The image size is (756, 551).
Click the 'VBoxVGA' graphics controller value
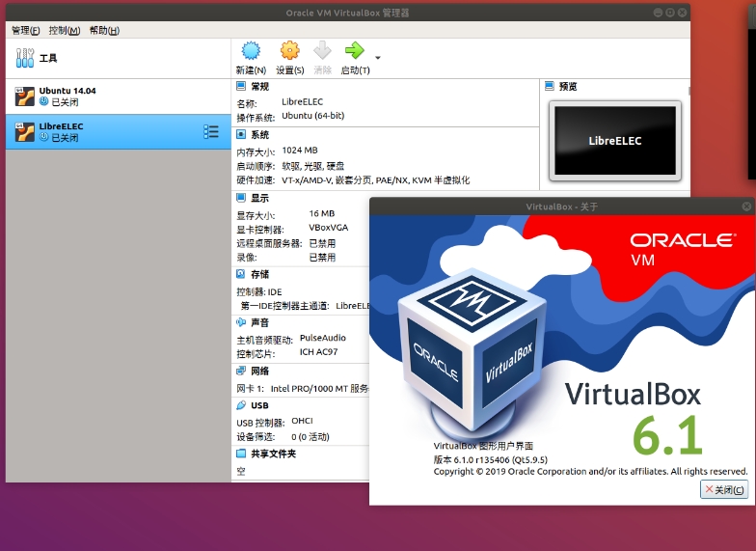click(x=328, y=228)
